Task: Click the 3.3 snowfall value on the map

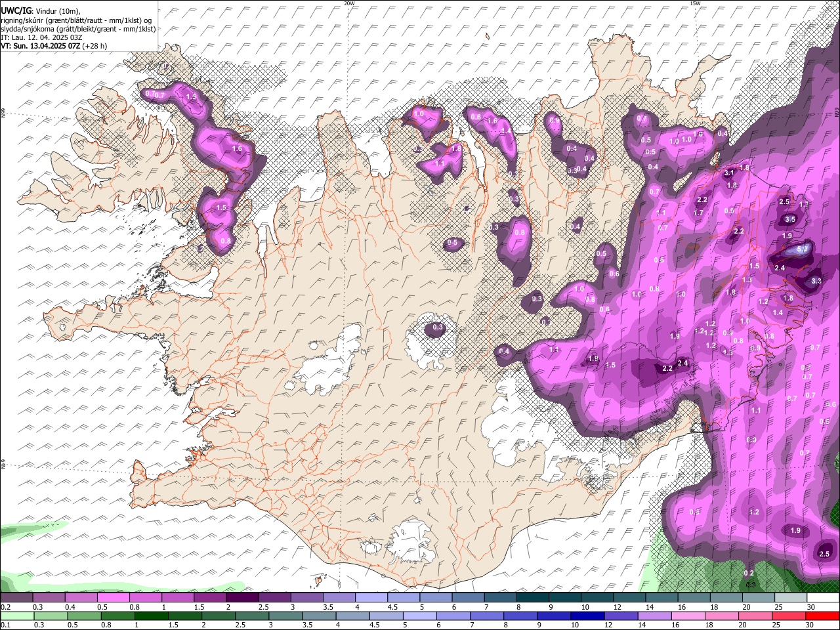Action: pyautogui.click(x=816, y=280)
